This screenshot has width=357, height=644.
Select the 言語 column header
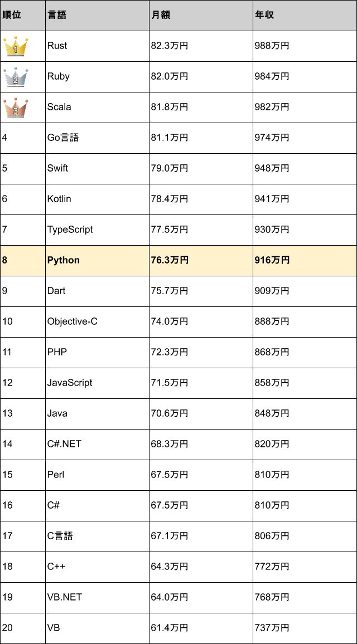point(97,15)
